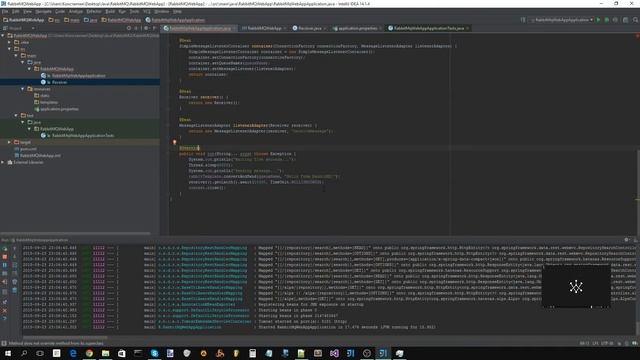640x360 pixels.
Task: Select RabbitMQWebApp.iml file in project tree
Action: click(x=40, y=156)
